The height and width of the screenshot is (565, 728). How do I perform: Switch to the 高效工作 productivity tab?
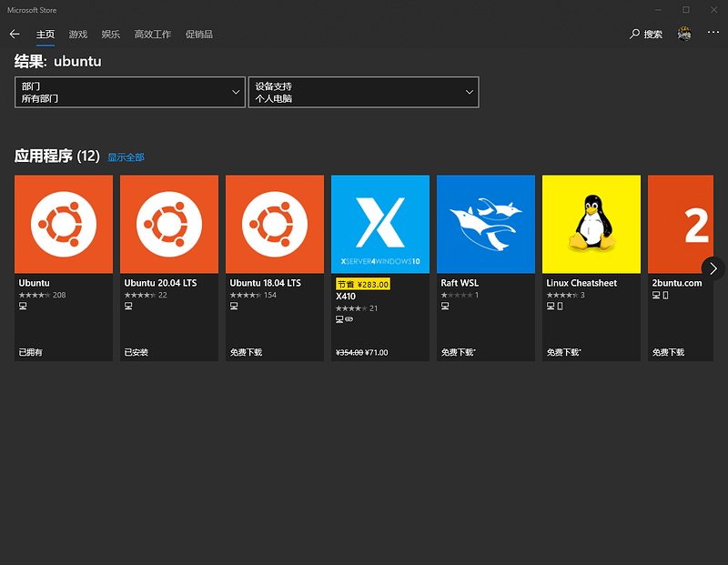coord(153,35)
